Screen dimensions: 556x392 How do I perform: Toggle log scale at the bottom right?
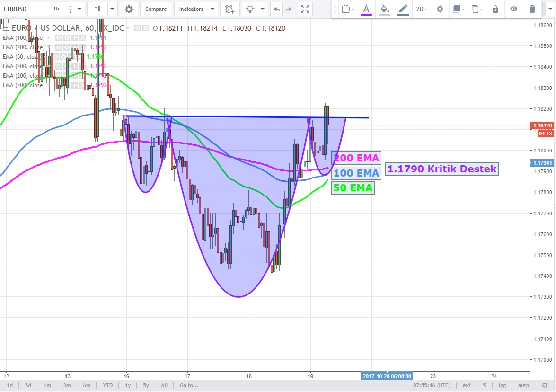pos(502,385)
